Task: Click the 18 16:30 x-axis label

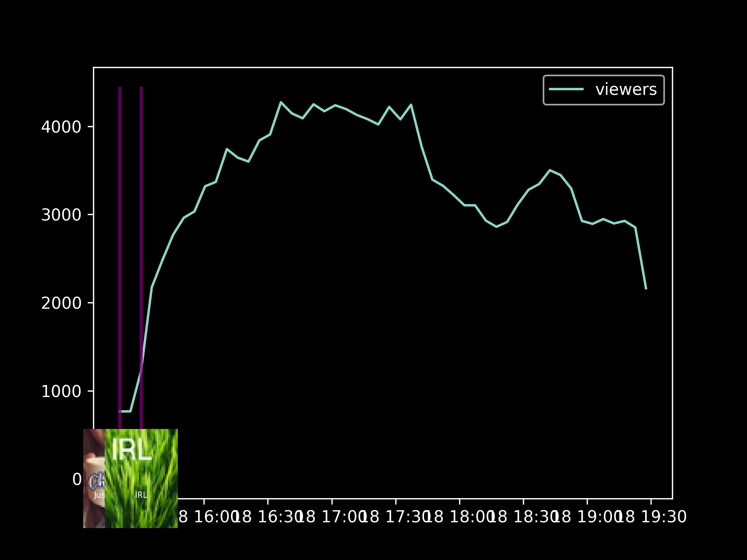Action: (268, 517)
